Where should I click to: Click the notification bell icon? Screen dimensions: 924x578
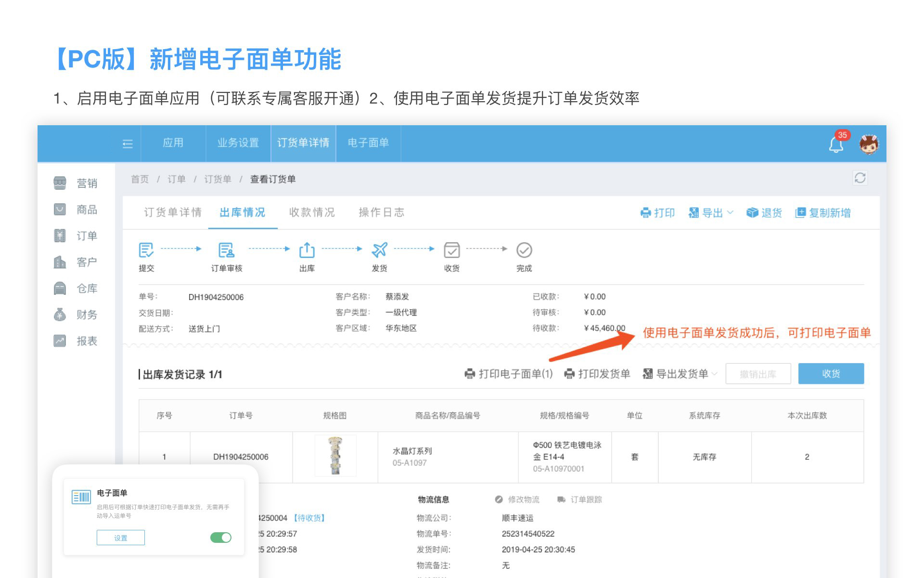[836, 144]
